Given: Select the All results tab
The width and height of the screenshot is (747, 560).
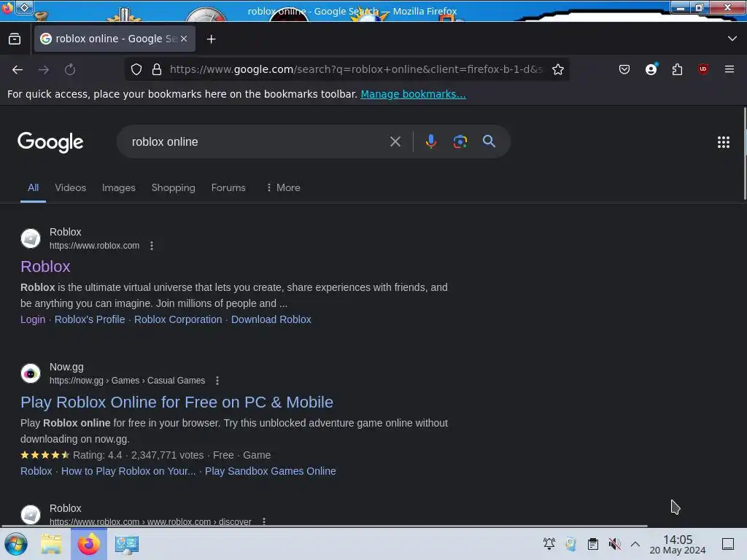Looking at the screenshot, I should click(x=33, y=187).
